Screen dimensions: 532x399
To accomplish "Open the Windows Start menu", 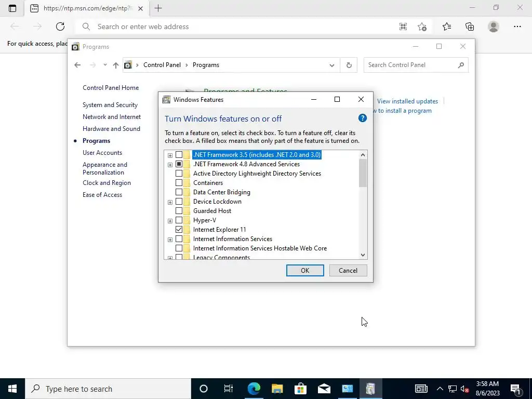I will 12,389.
